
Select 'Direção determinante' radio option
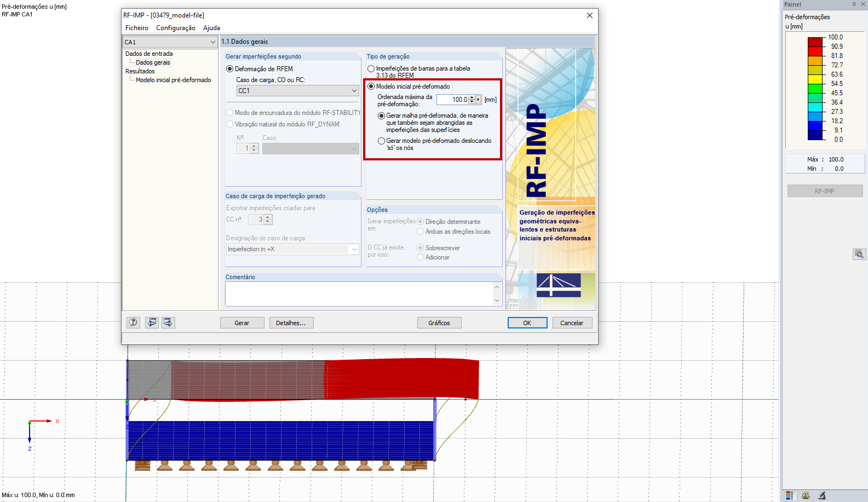tap(420, 222)
